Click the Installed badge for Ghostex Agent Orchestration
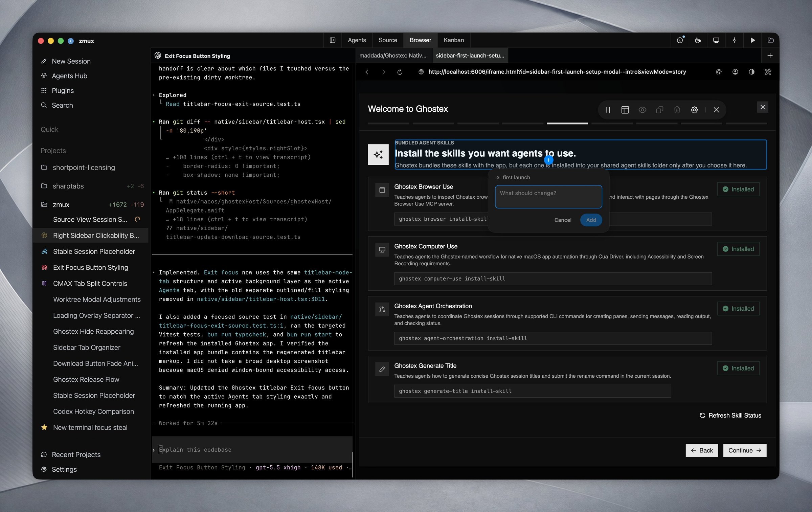 [738, 308]
